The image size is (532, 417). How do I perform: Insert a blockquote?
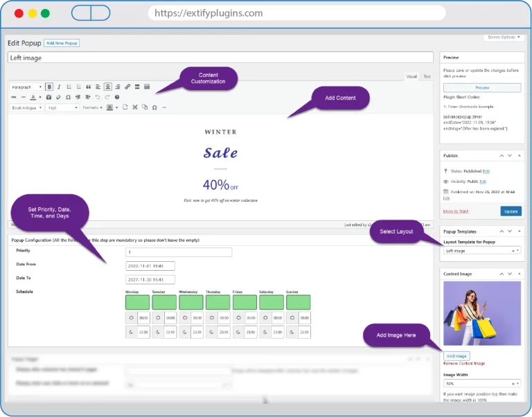88,87
